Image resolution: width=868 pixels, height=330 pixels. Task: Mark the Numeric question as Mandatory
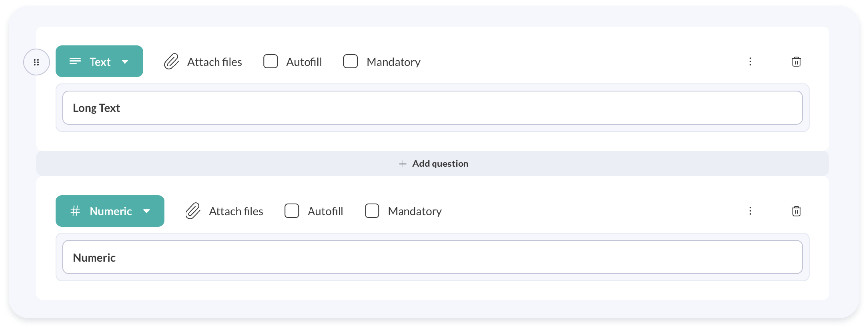(372, 211)
